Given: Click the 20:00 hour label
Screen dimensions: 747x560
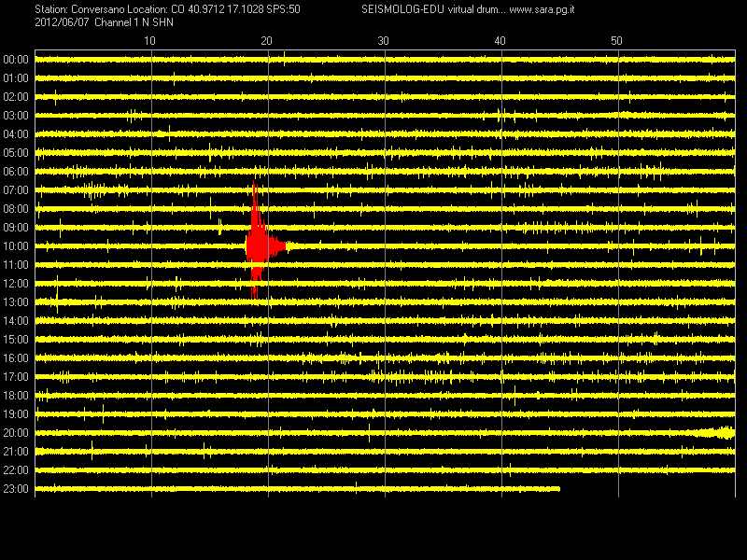Looking at the screenshot, I should [x=16, y=432].
